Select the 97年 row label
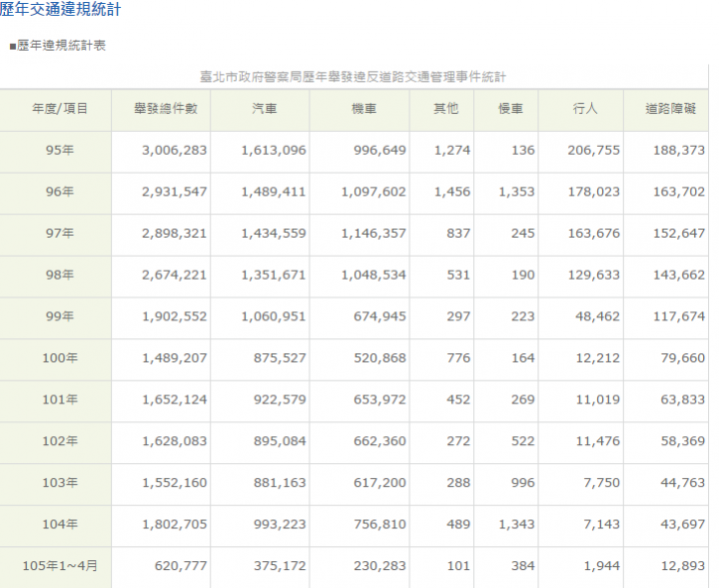Viewport: 719px width, 588px height. [x=60, y=234]
